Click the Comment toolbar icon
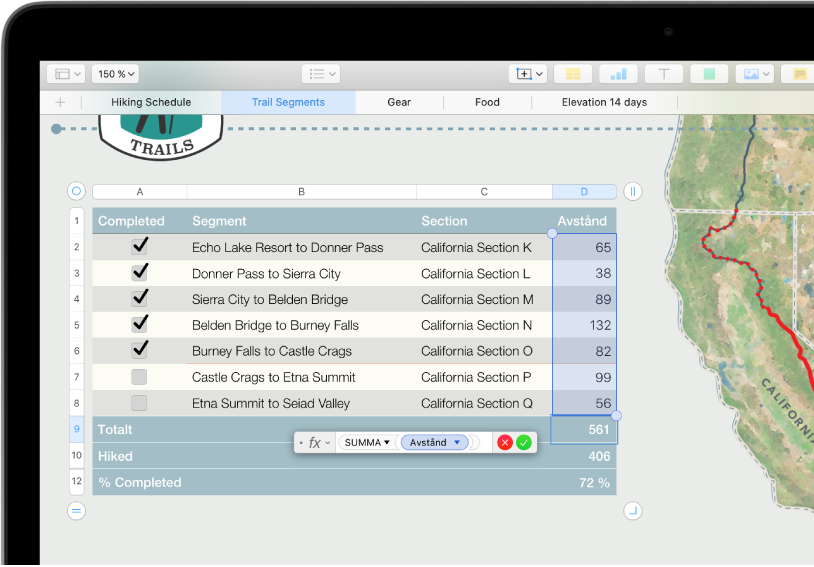Viewport: 814px width, 567px height. (x=798, y=74)
